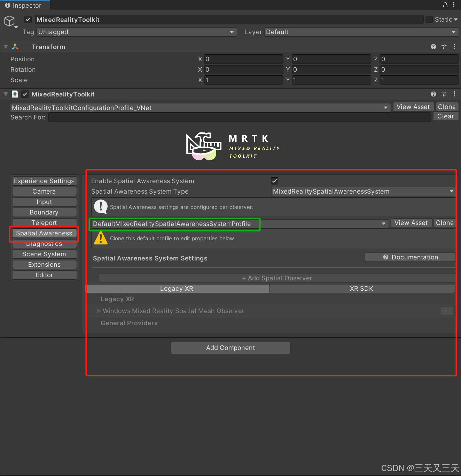Click the Position Y value field
461x476 pixels.
pyautogui.click(x=331, y=59)
